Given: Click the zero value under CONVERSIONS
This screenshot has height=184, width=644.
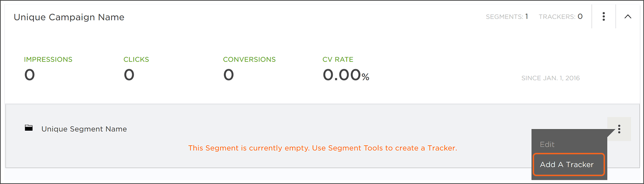Looking at the screenshot, I should pyautogui.click(x=229, y=75).
